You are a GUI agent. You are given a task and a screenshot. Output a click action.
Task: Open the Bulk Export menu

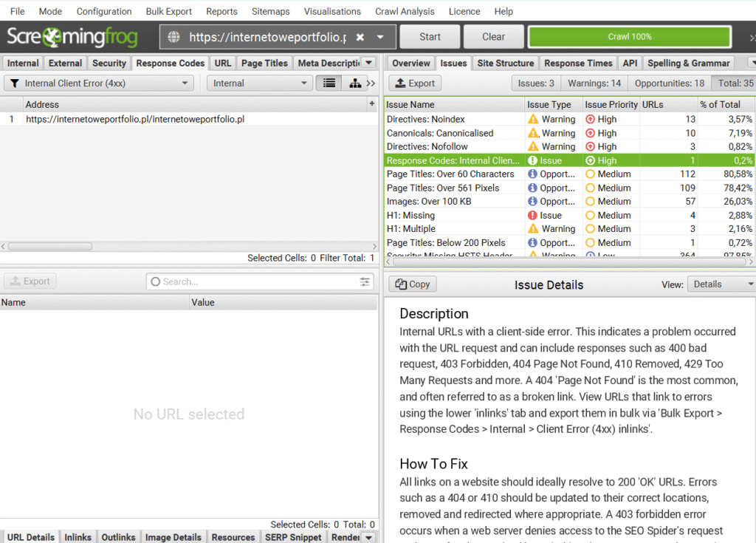pyautogui.click(x=168, y=12)
